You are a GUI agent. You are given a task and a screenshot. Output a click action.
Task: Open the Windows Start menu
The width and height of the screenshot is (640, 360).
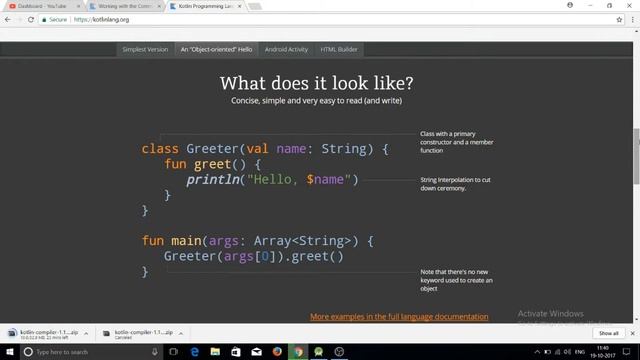10,352
